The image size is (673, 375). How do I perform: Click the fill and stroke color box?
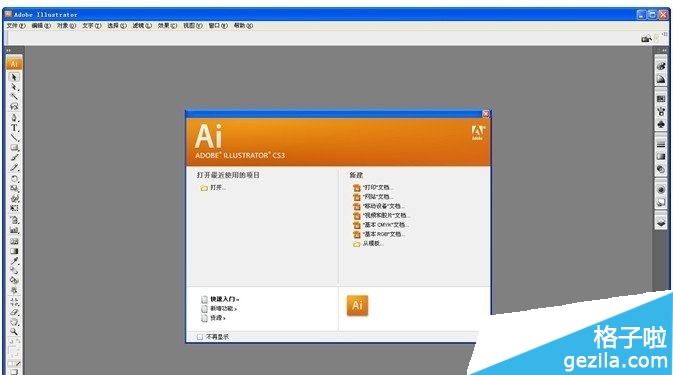pos(13,352)
